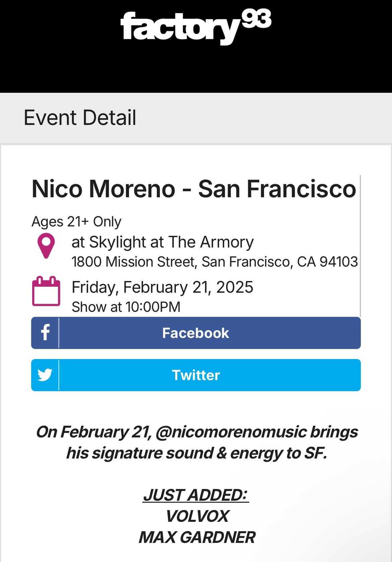
Task: Click the JUST ADDED underlined heading
Action: [x=196, y=495]
